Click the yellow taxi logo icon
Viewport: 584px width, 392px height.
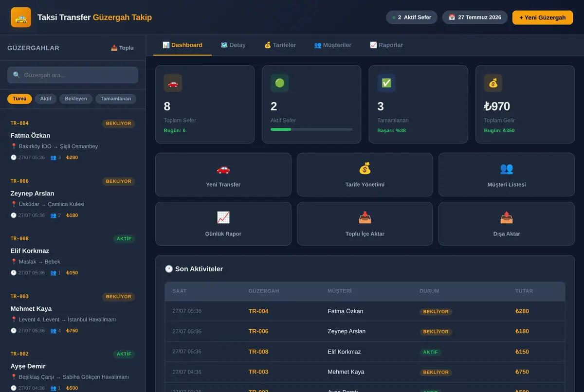[21, 18]
